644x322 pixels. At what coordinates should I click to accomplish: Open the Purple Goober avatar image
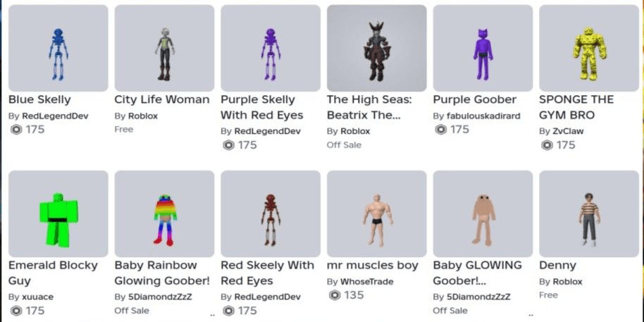pos(483,48)
